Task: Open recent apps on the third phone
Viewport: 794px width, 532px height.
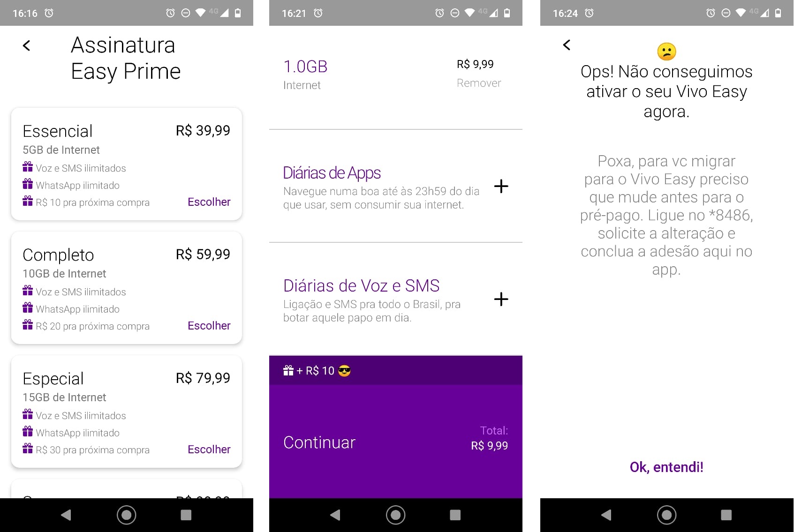Action: (x=726, y=515)
